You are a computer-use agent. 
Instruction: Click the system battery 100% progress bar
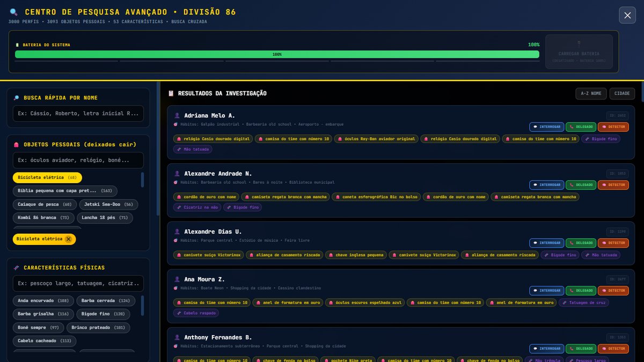tap(277, 54)
